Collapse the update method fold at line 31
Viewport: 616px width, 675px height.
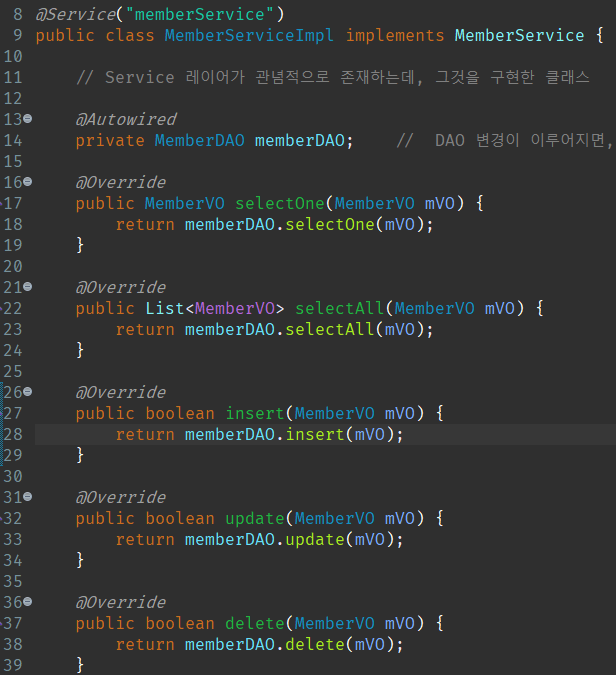28,497
